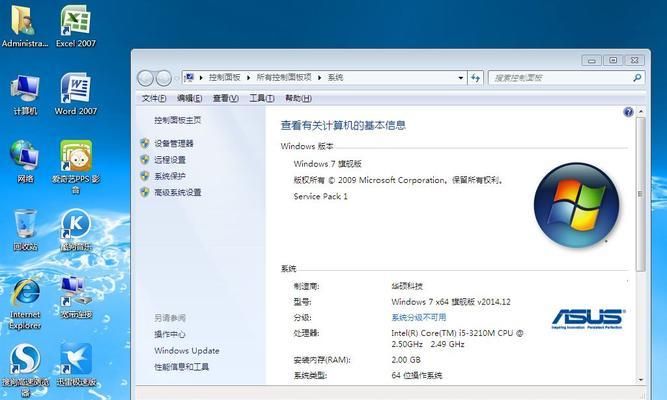The height and width of the screenshot is (400, 667).
Task: Click 系统分级不可用 rating link
Action: tap(419, 317)
